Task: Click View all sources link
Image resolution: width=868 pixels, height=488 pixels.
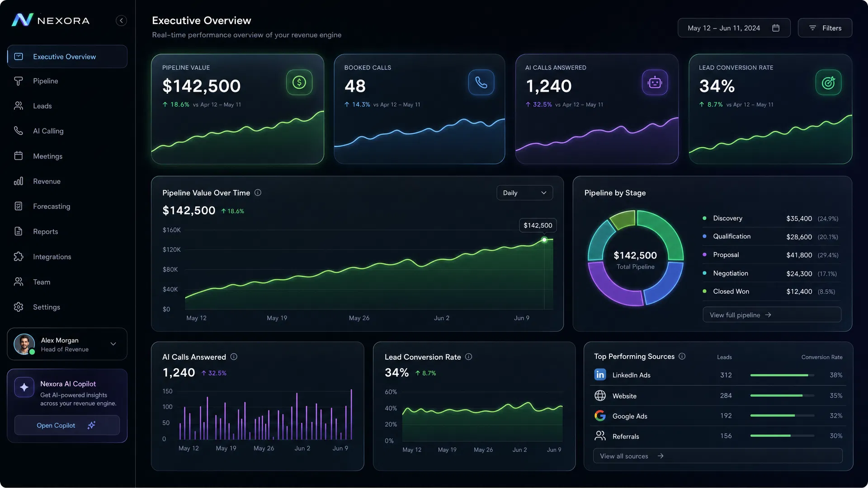Action: [x=717, y=456]
